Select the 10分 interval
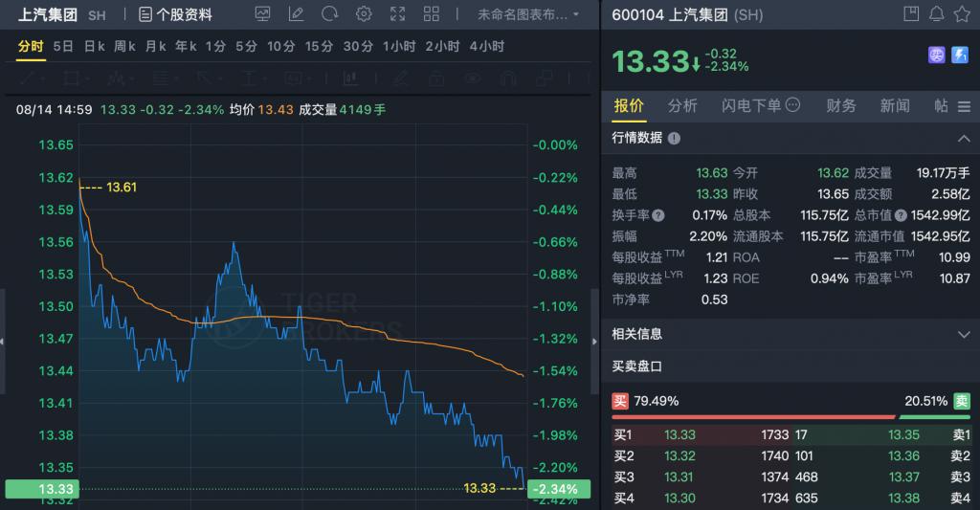980x510 pixels. [x=281, y=46]
